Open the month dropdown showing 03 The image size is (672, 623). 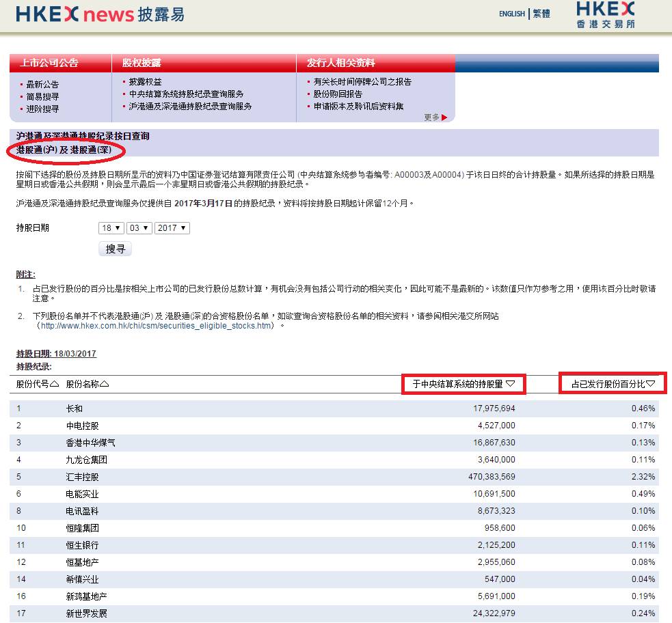pos(139,229)
